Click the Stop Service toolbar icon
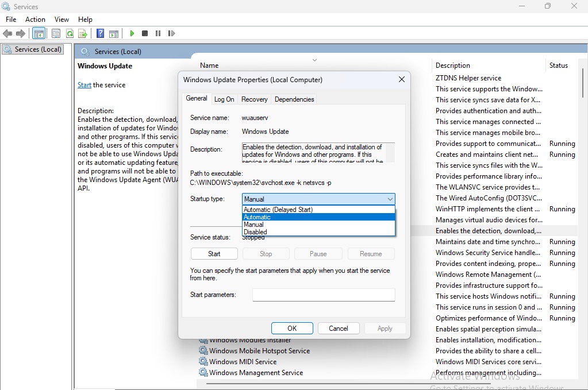This screenshot has width=588, height=390. point(145,33)
